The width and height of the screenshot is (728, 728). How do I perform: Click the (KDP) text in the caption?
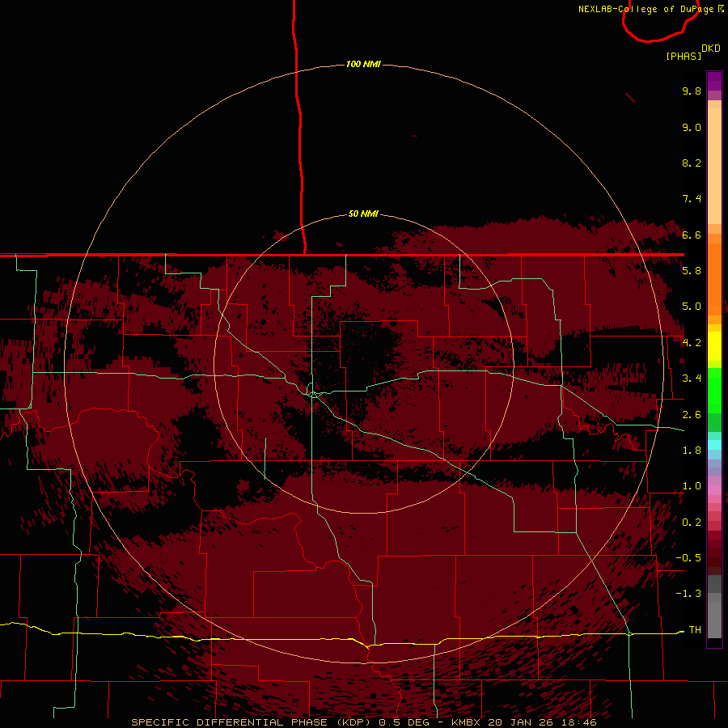[x=354, y=722]
